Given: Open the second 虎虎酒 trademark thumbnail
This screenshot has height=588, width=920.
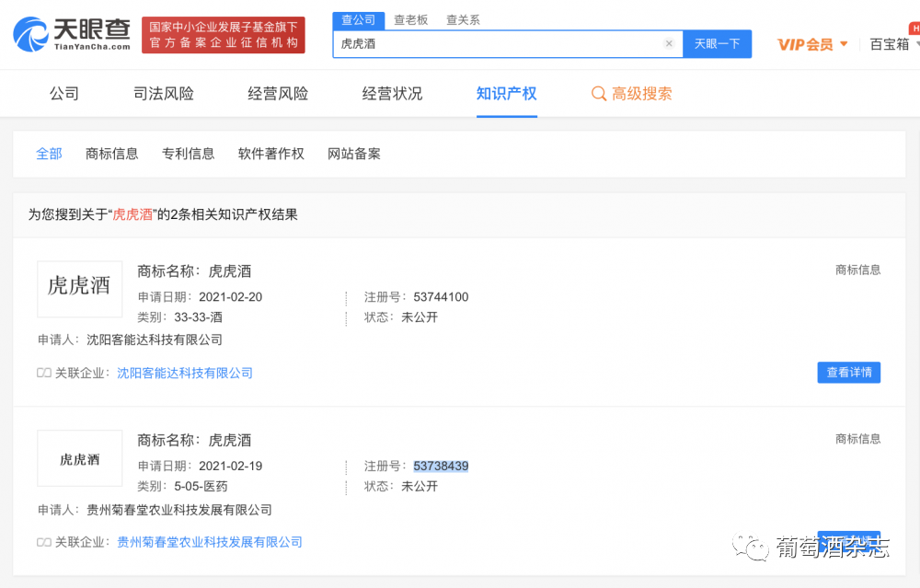Looking at the screenshot, I should tap(80, 458).
